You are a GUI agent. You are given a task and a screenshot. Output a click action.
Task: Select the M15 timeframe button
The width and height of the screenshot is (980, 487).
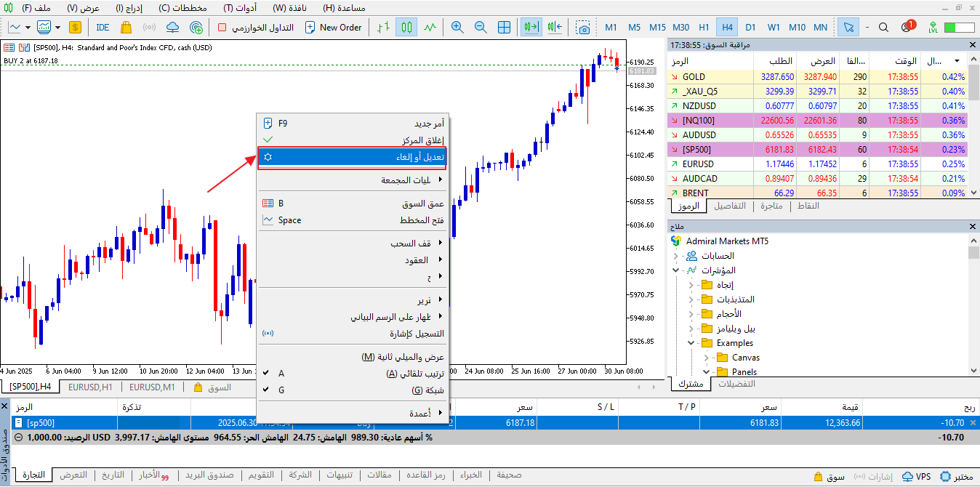pyautogui.click(x=657, y=27)
